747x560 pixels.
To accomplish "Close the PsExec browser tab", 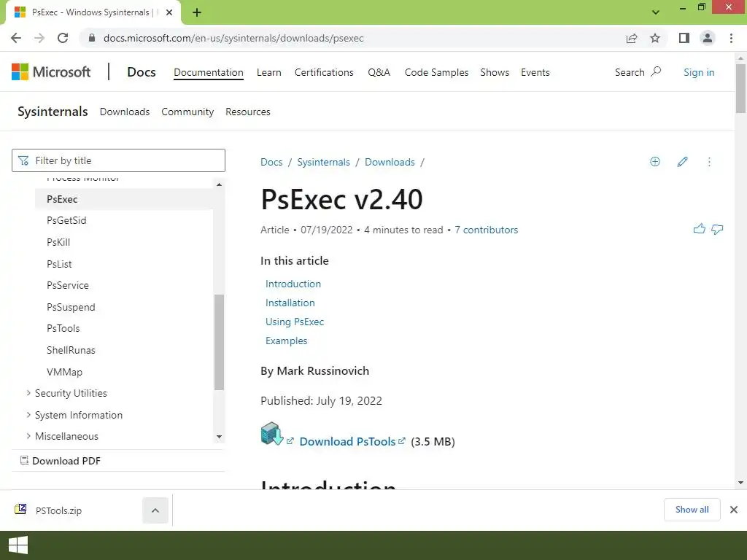I will [x=169, y=12].
